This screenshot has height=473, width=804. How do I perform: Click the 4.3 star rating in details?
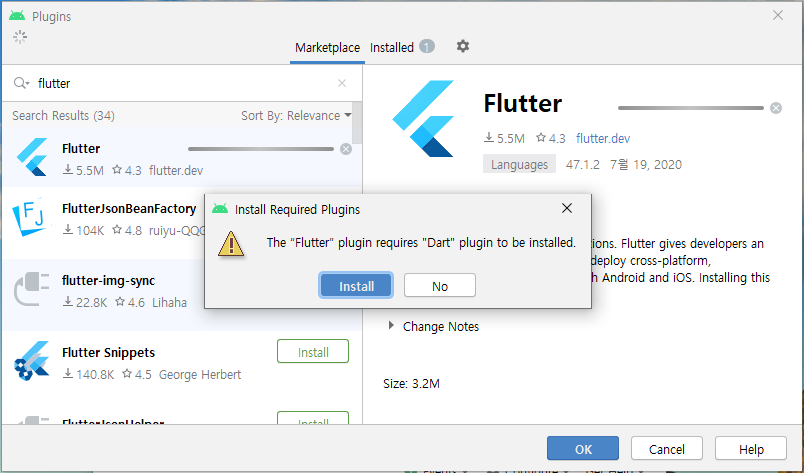point(551,139)
